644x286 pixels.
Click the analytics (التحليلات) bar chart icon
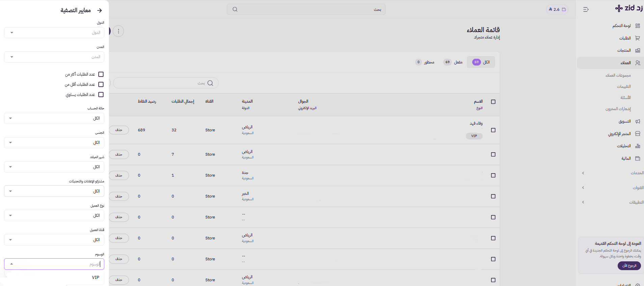[637, 146]
